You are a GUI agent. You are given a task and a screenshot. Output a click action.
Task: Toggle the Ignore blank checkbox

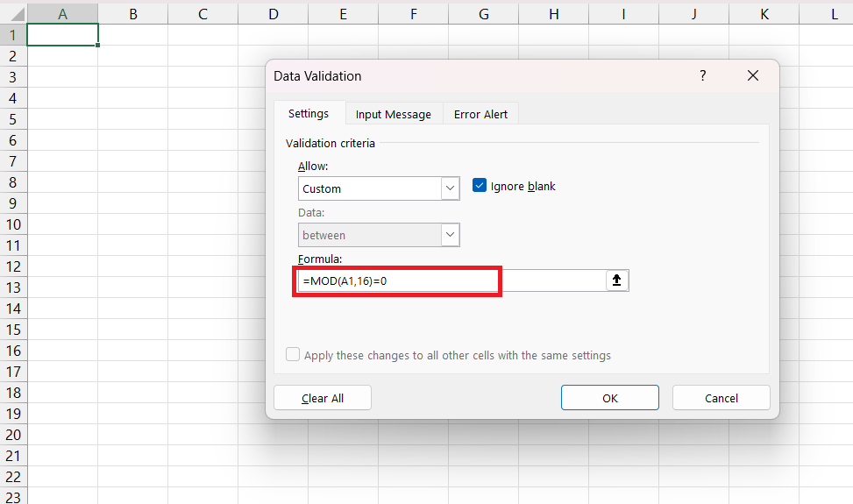click(x=480, y=186)
